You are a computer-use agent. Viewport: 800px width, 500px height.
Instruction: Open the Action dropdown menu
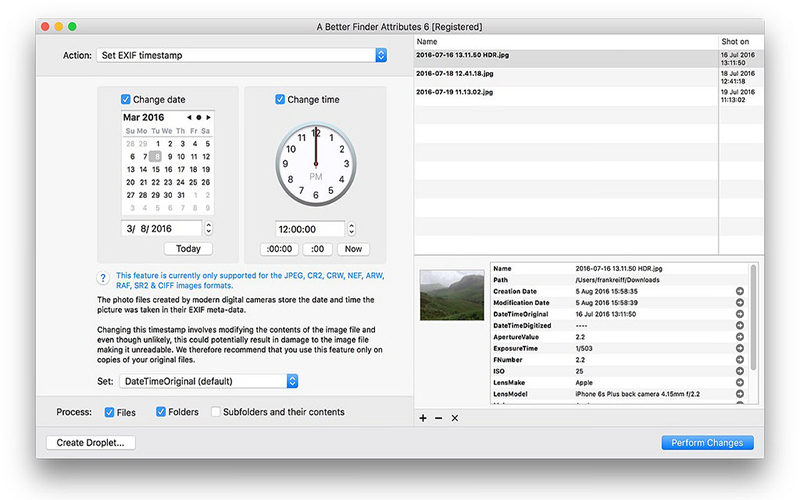(241, 55)
